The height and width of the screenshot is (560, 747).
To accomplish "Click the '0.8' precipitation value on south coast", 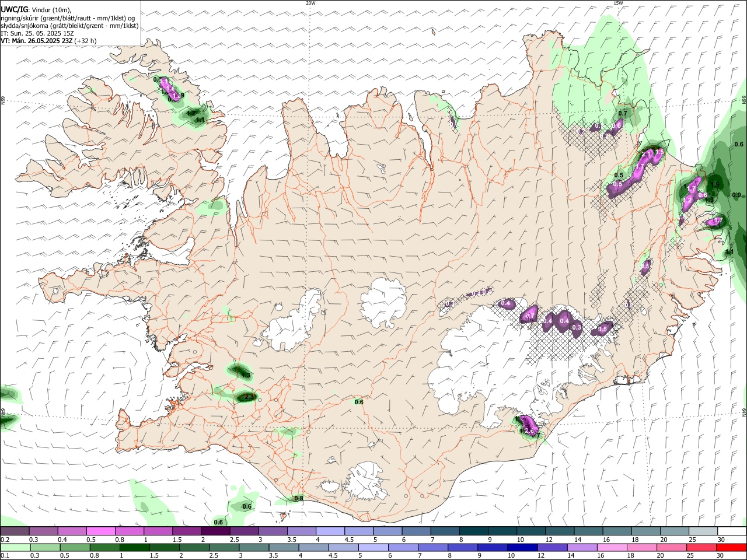I will pyautogui.click(x=299, y=498).
